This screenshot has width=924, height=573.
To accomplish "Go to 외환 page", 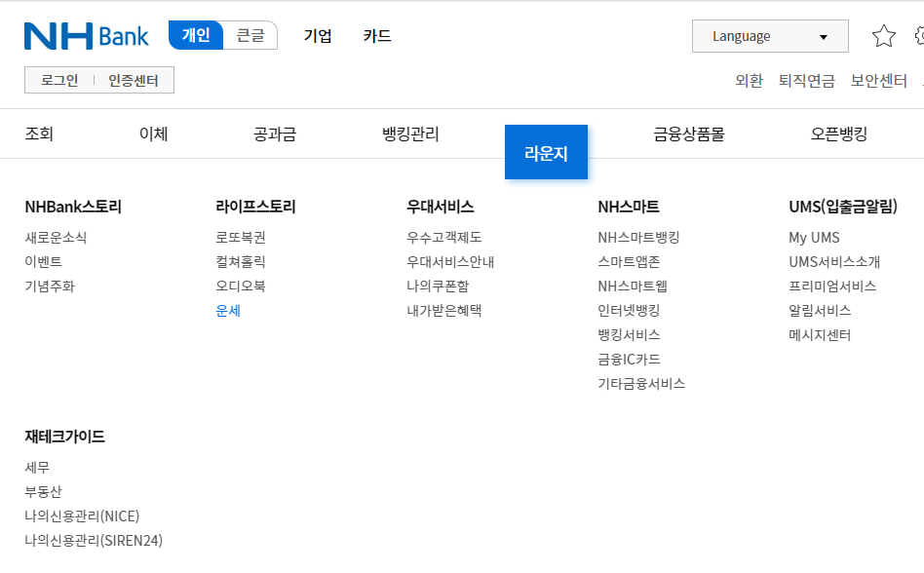I will pyautogui.click(x=749, y=81).
